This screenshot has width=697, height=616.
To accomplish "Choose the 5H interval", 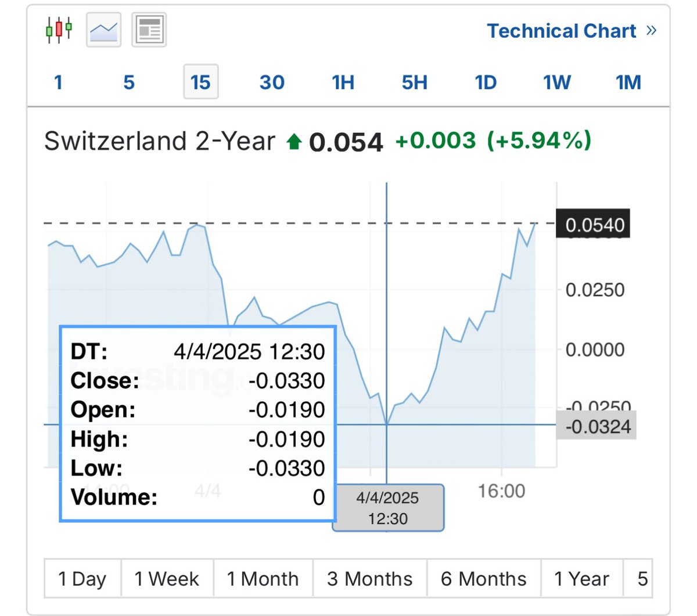I will point(415,82).
